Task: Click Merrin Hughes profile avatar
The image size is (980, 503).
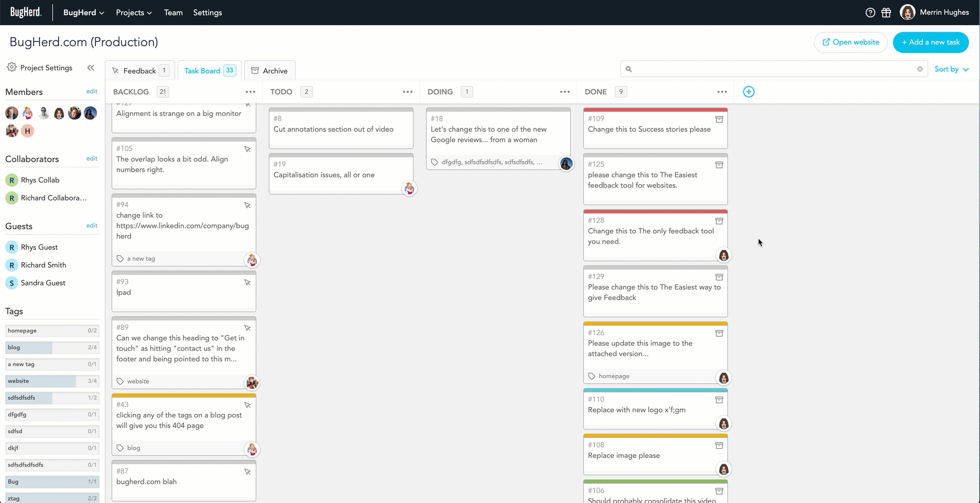Action: (x=907, y=12)
